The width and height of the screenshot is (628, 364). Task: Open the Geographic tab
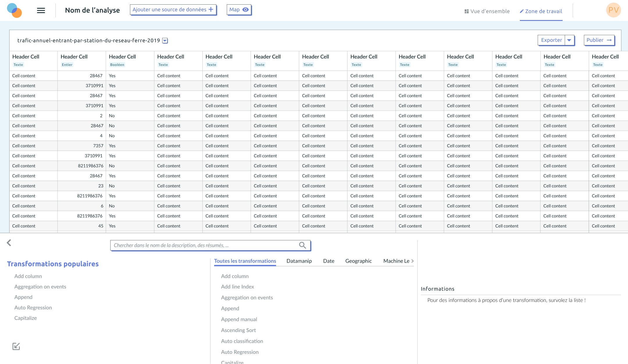tap(358, 261)
